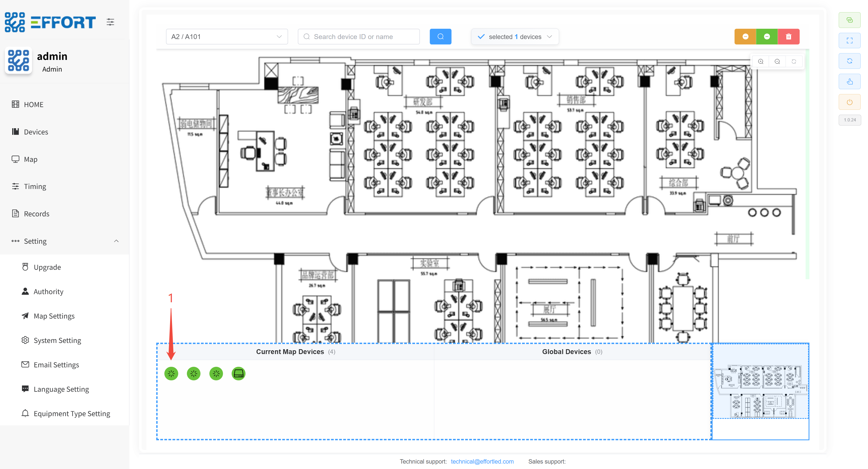Image resolution: width=868 pixels, height=469 pixels.
Task: Open the A2 / A101 map dropdown
Action: point(226,37)
